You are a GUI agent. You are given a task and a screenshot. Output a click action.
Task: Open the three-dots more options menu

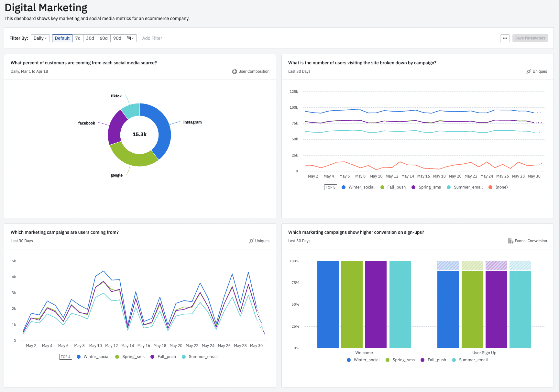[505, 38]
